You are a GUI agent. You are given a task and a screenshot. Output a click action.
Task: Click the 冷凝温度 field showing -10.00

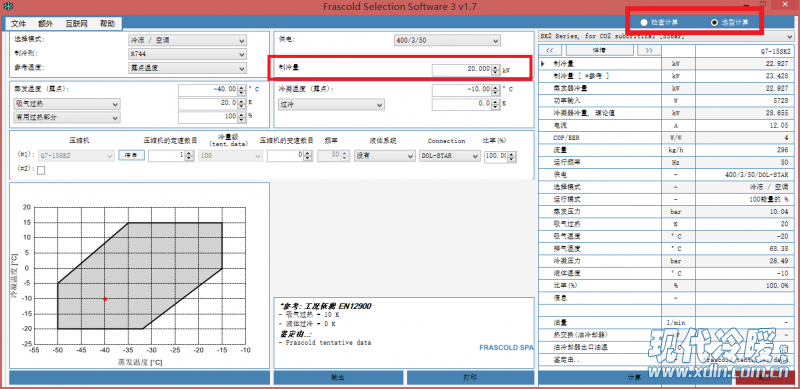(x=461, y=89)
